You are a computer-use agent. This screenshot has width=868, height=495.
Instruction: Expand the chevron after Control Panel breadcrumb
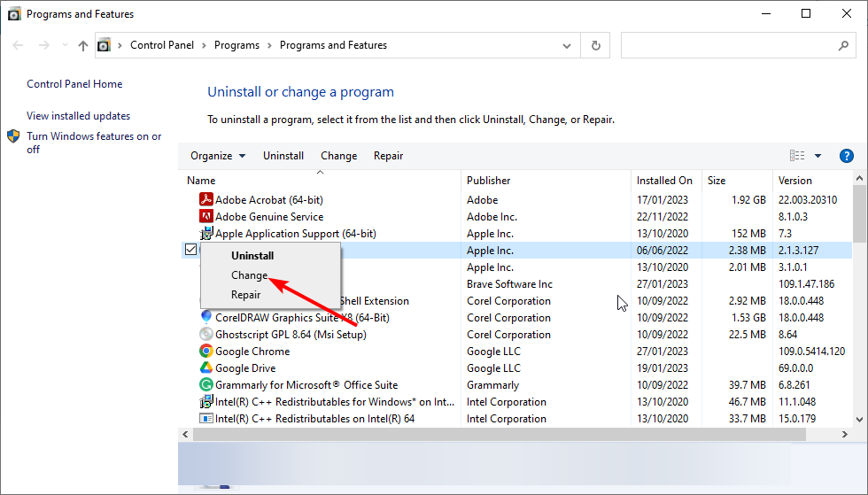205,45
